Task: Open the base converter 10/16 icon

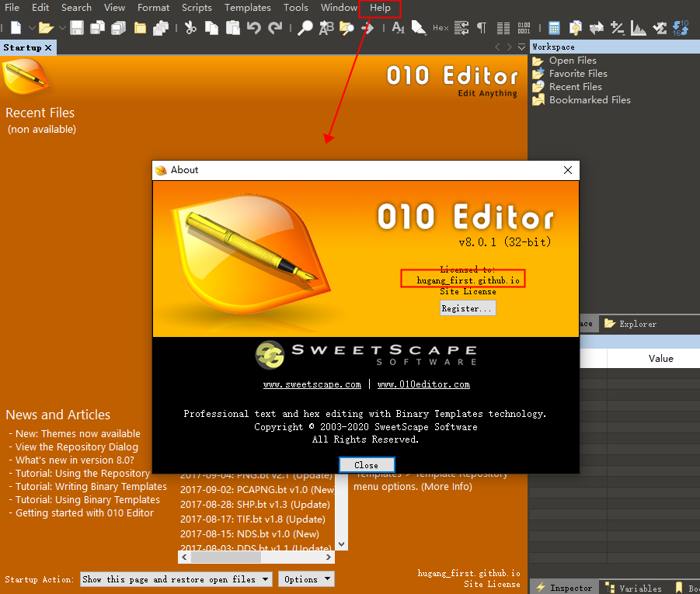Action: pos(681,28)
